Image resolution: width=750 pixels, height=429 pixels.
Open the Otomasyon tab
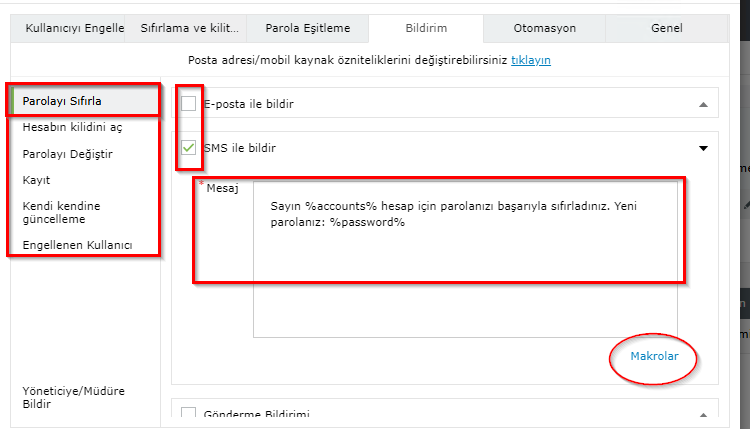544,28
